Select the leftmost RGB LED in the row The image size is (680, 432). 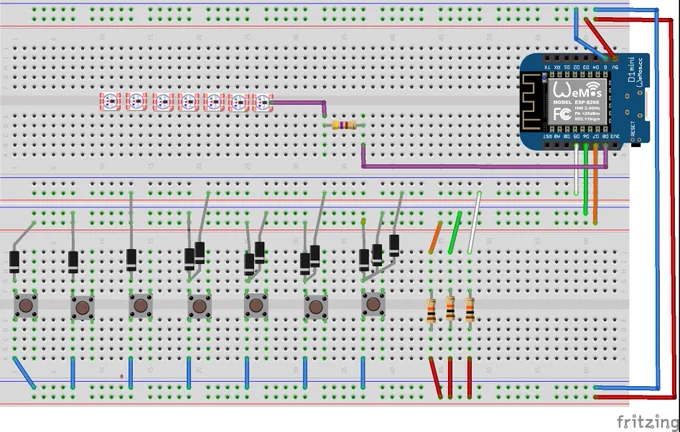click(110, 101)
